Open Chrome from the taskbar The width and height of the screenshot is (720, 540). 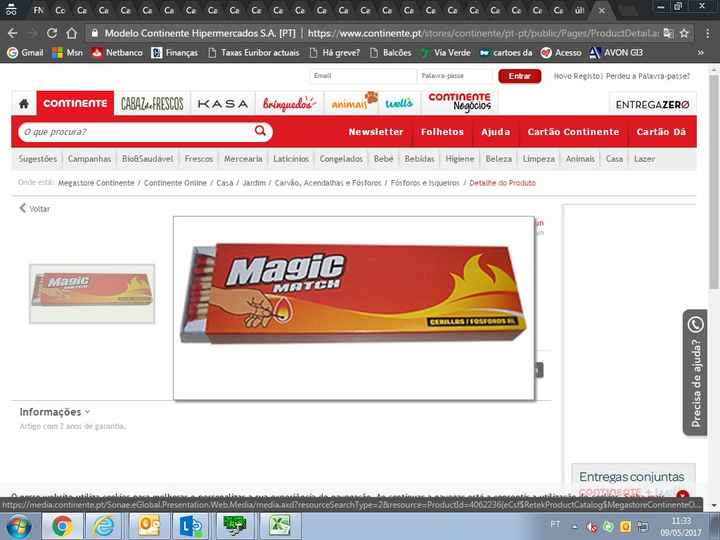(x=62, y=526)
